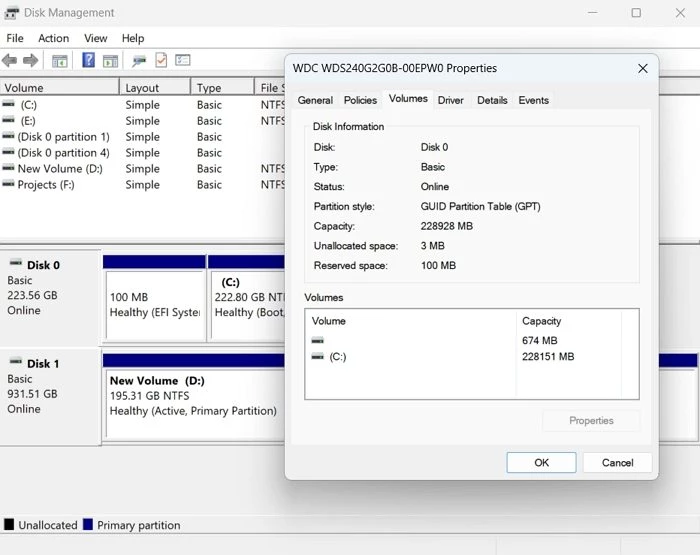This screenshot has height=555, width=700.
Task: Open the Events tab
Action: pos(533,100)
